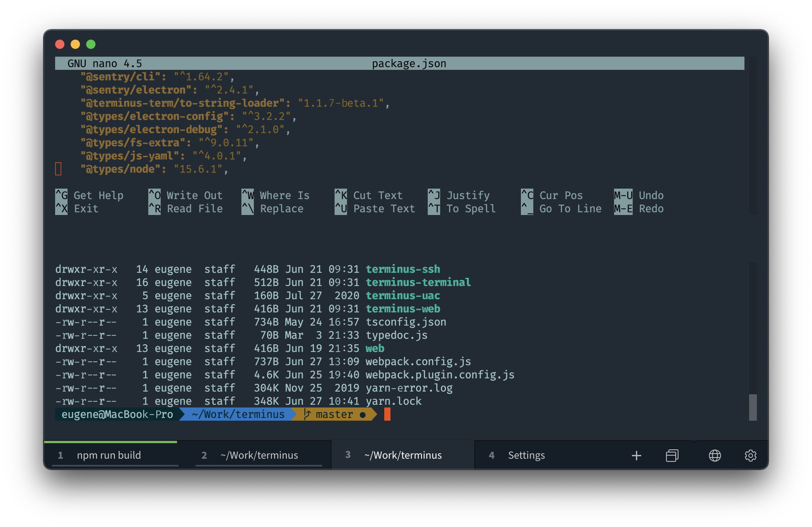Click the ~/Work/terminus path prompt segment
The height and width of the screenshot is (527, 812).
click(x=238, y=414)
